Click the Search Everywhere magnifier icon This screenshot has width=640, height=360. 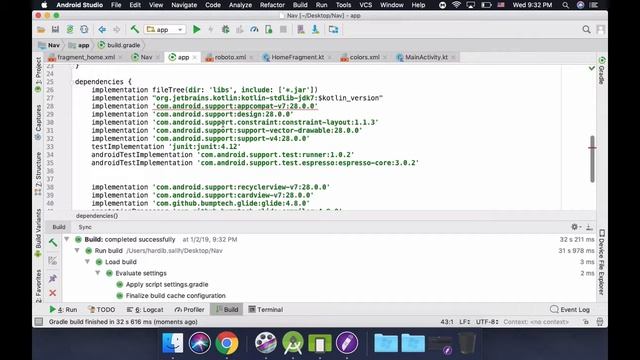pyautogui.click(x=587, y=29)
